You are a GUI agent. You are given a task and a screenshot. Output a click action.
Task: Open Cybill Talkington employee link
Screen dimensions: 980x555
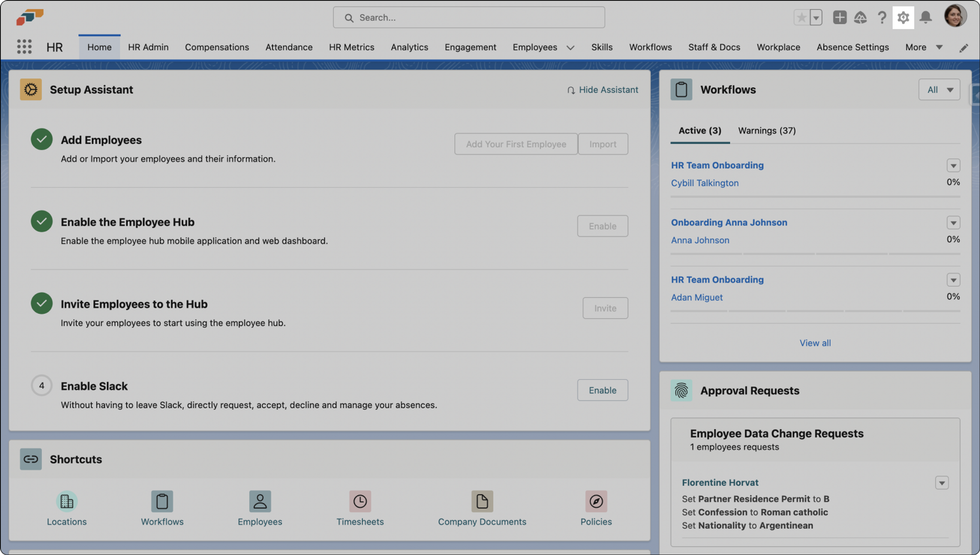point(705,183)
